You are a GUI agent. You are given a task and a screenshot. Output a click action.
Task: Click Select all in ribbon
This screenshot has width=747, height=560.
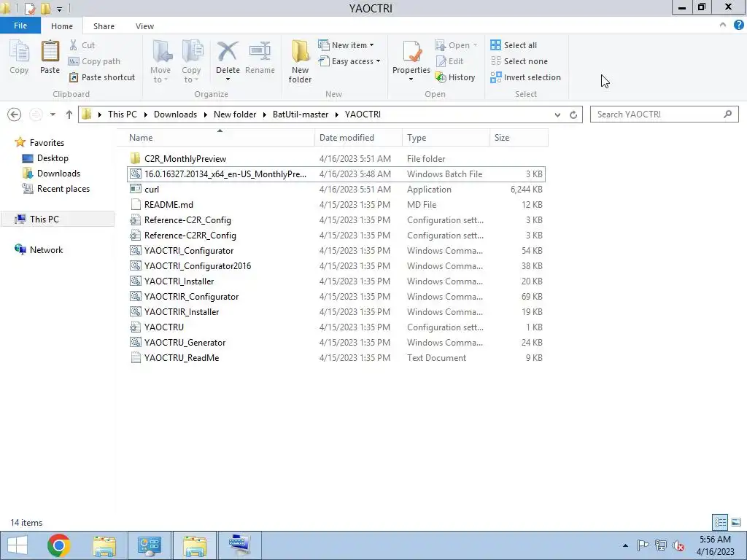514,45
